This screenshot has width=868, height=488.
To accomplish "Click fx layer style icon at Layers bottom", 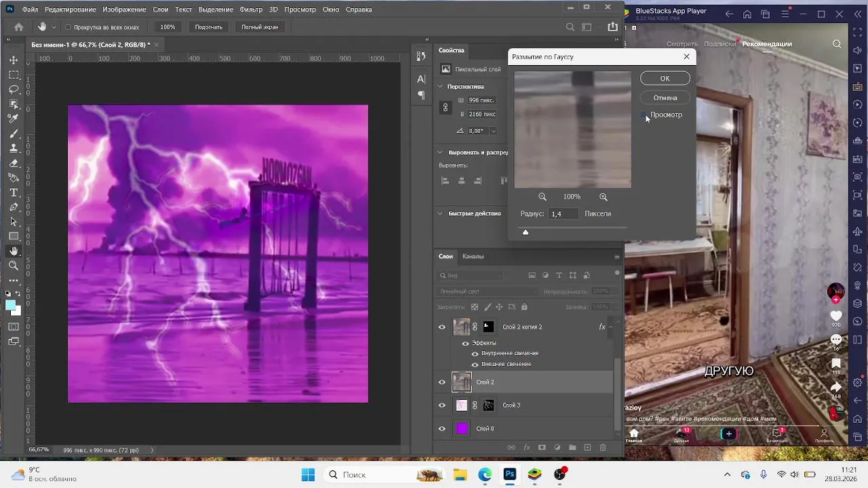I will [x=527, y=447].
